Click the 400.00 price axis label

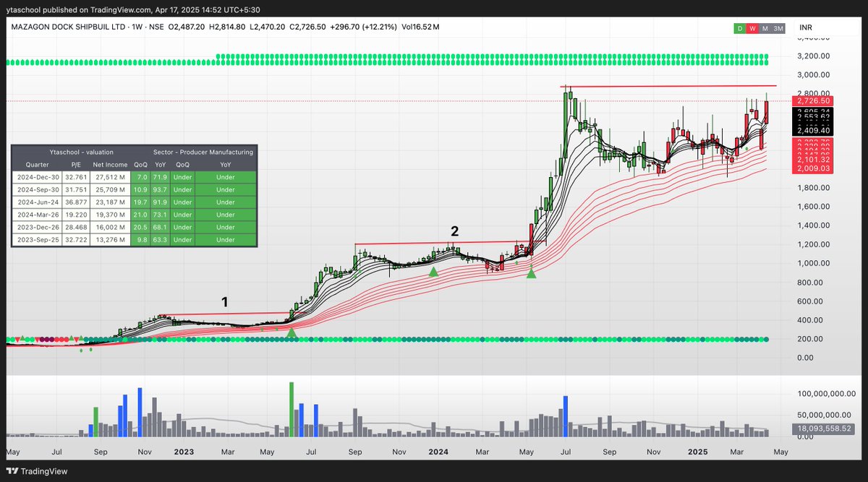(811, 320)
